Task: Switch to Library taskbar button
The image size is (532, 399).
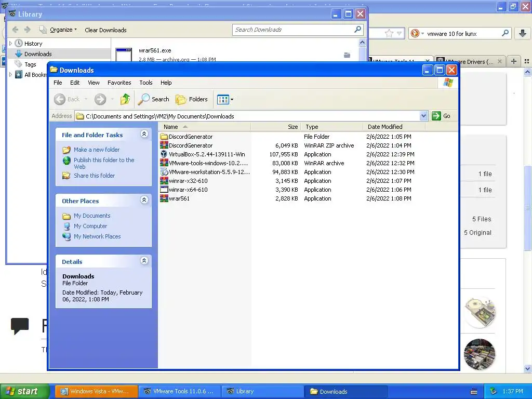Action: click(x=262, y=391)
